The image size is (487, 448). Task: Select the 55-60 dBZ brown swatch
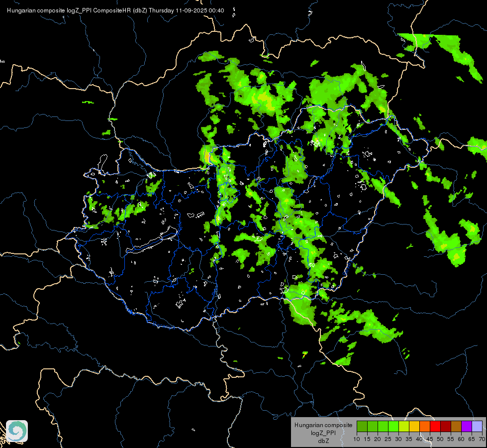pyautogui.click(x=456, y=426)
